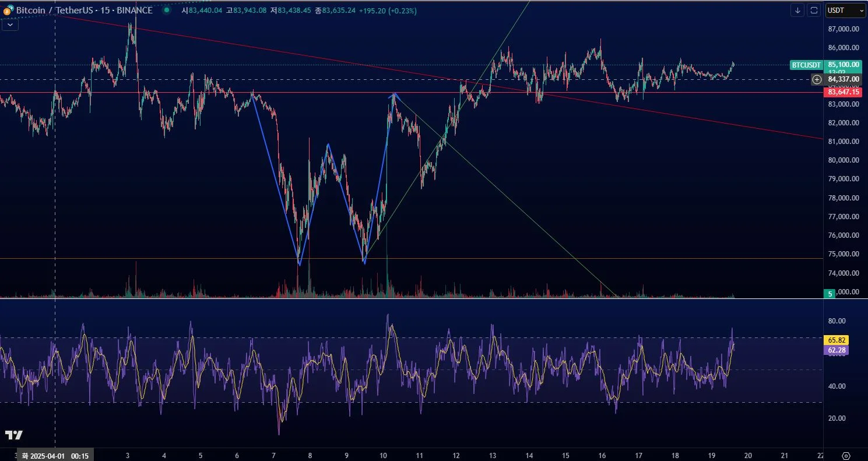Click the change value +195.20 (+0.23%)

(x=388, y=10)
